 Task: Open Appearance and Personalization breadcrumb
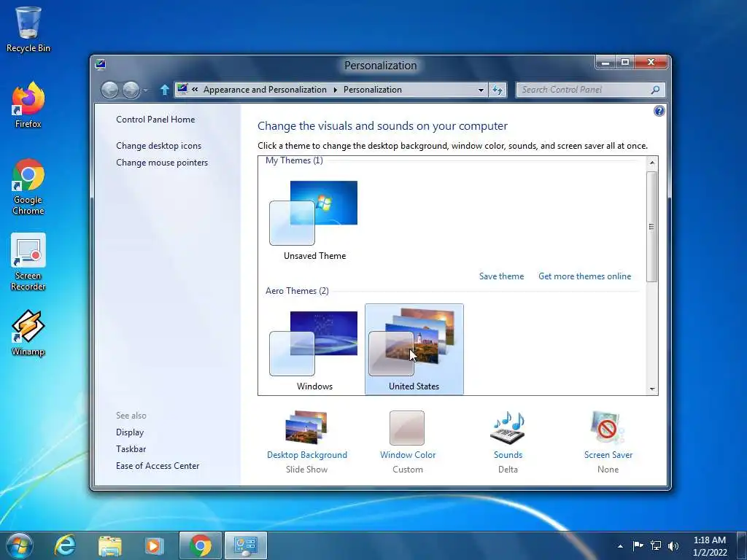coord(265,90)
